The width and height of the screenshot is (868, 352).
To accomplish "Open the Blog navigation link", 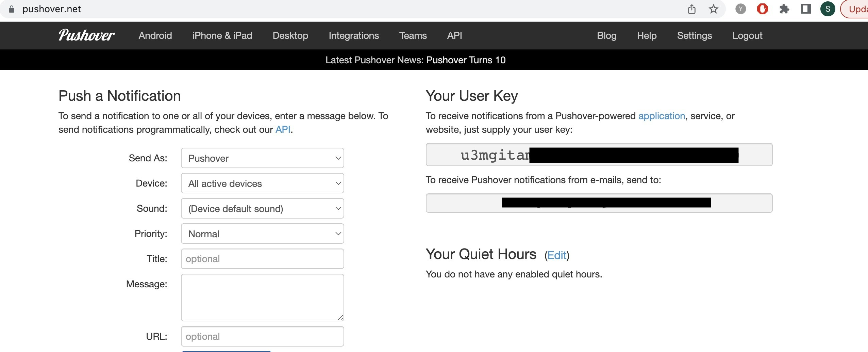I will 607,35.
